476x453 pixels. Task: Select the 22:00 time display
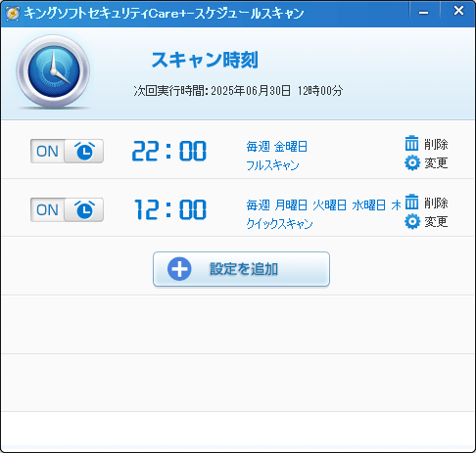point(169,151)
